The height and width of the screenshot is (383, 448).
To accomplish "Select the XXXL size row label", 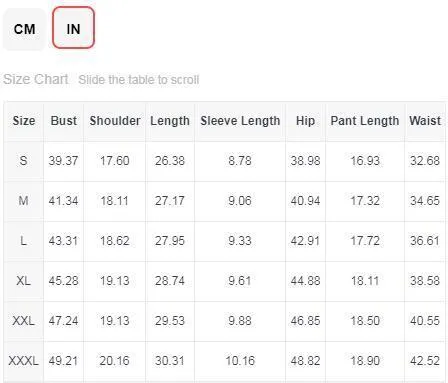I will 23,361.
